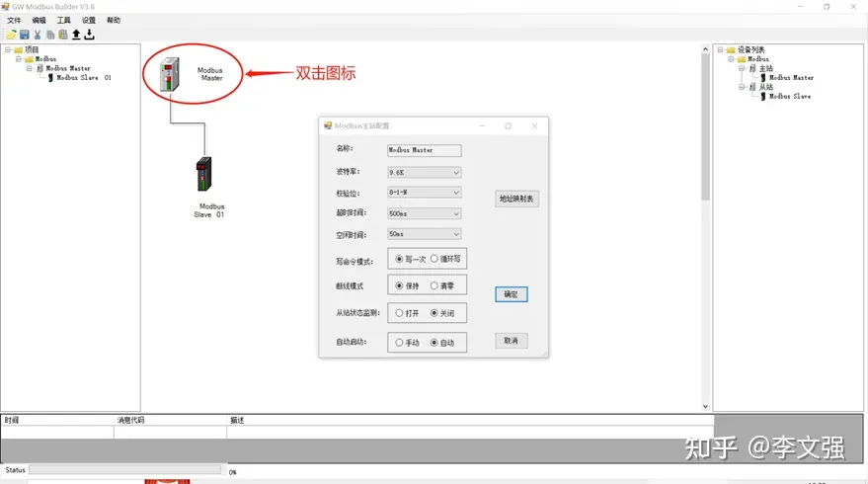Click the Modbus Slave 01 icon in project tree
The height and width of the screenshot is (484, 868).
tap(50, 78)
